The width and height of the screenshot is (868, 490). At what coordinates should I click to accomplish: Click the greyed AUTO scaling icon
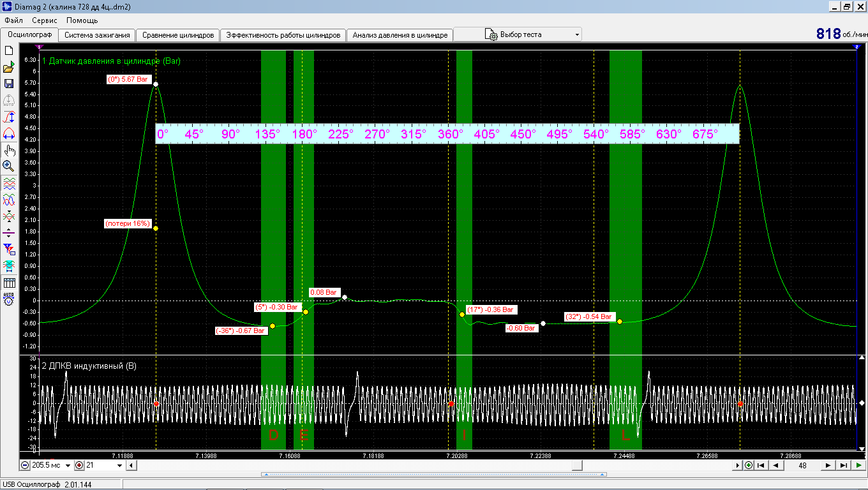9,100
